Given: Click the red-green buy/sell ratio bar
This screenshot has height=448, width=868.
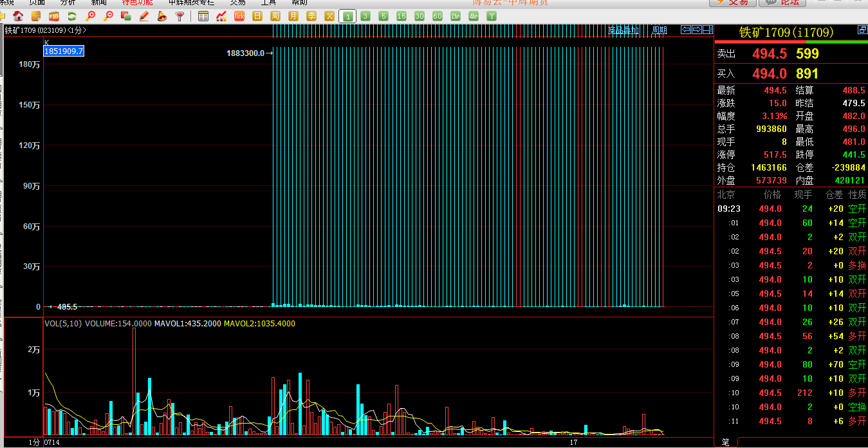Looking at the screenshot, I should 791,42.
